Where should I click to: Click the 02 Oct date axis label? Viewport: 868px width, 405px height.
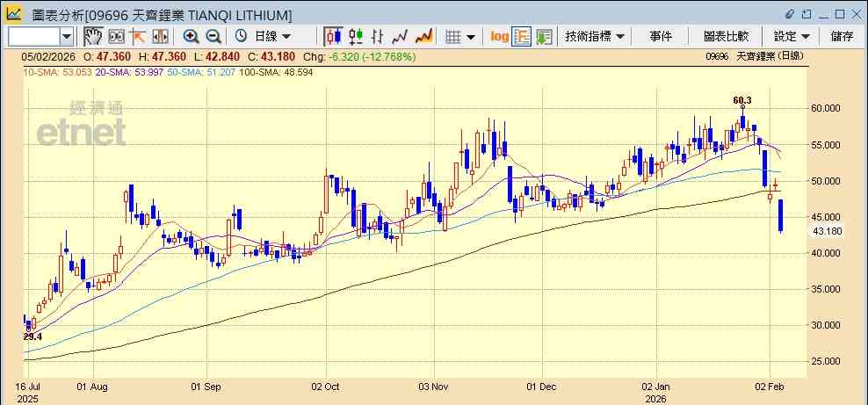(327, 387)
